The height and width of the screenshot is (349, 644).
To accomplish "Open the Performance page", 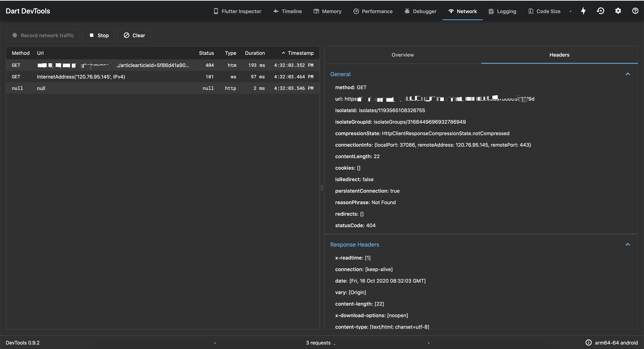I will (373, 11).
